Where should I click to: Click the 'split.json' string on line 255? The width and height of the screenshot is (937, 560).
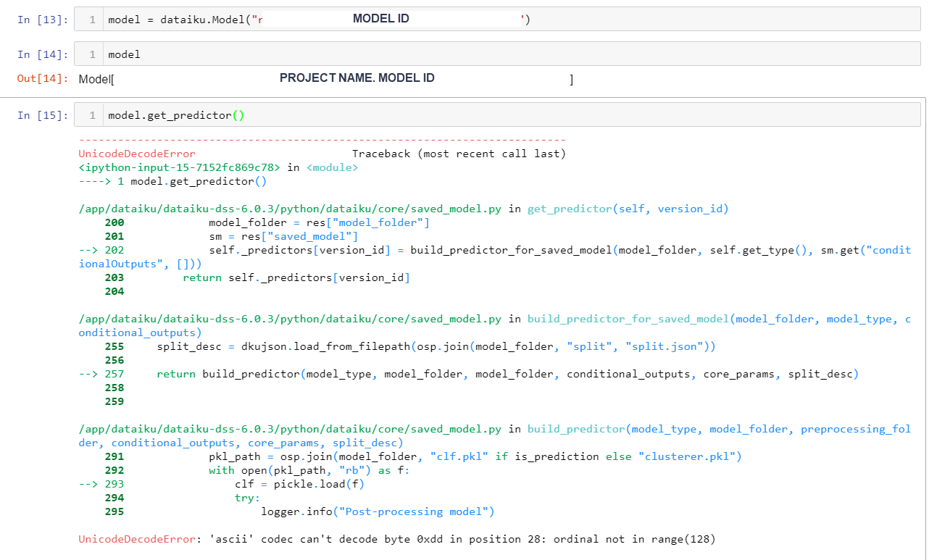(x=667, y=346)
